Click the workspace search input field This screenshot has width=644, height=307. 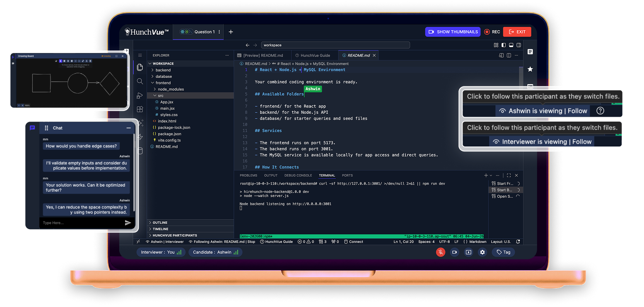335,45
